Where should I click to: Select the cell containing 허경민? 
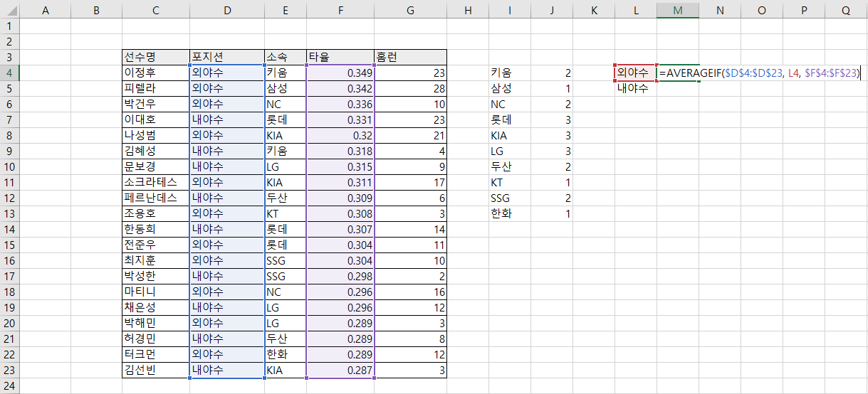[x=155, y=339]
